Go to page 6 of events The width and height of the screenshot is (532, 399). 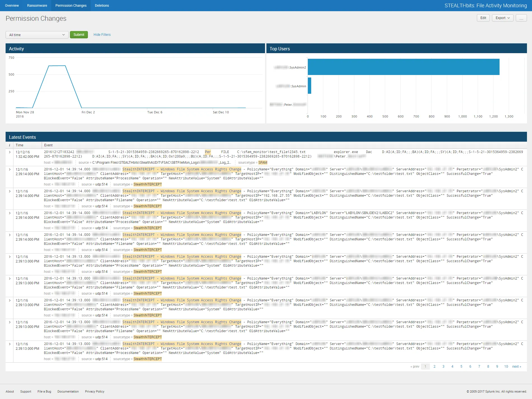[x=470, y=367]
